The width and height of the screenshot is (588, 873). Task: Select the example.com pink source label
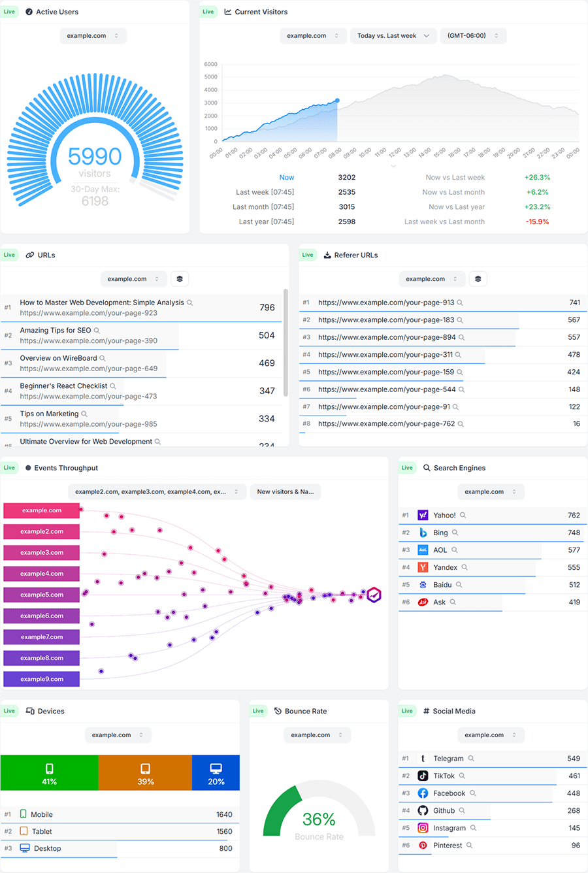(x=42, y=510)
